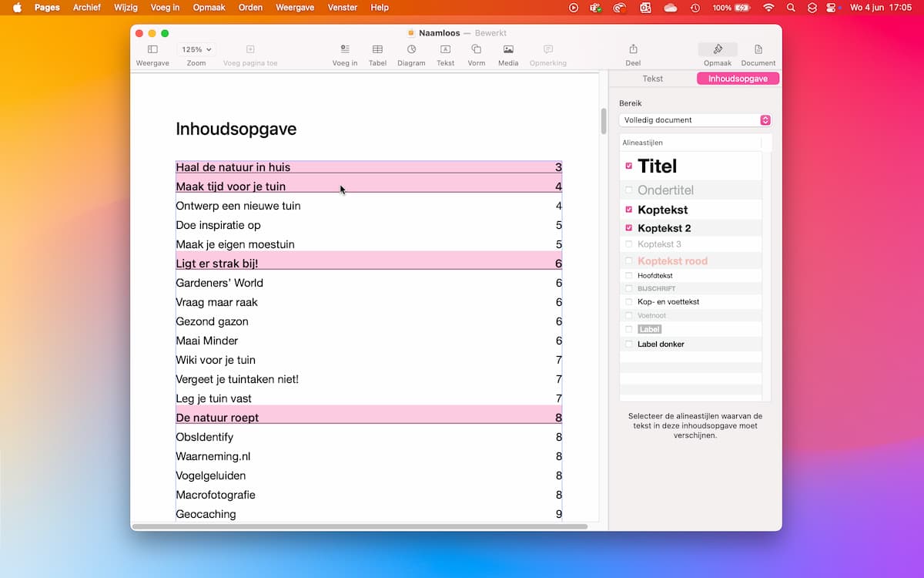
Task: Click the 'Ligt er strak bij!' entry
Action: [217, 264]
